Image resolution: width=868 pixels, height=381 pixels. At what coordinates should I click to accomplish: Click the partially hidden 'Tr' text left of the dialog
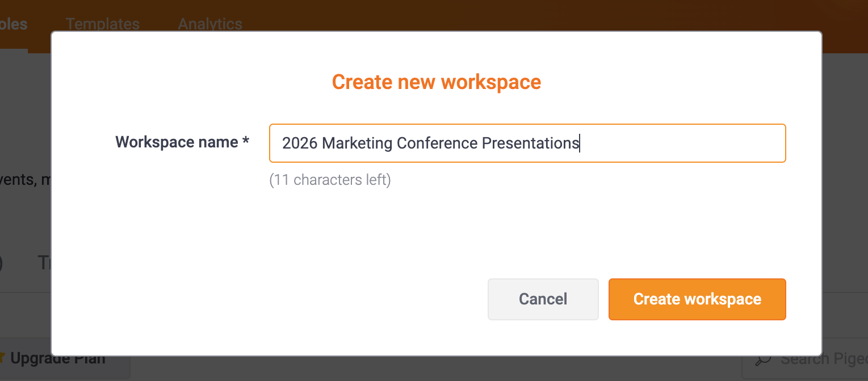pos(44,263)
